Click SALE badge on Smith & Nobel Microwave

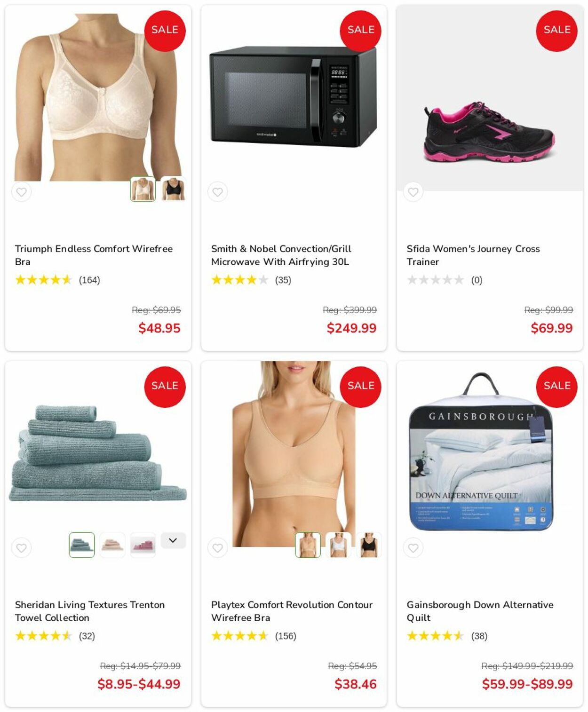coord(360,31)
